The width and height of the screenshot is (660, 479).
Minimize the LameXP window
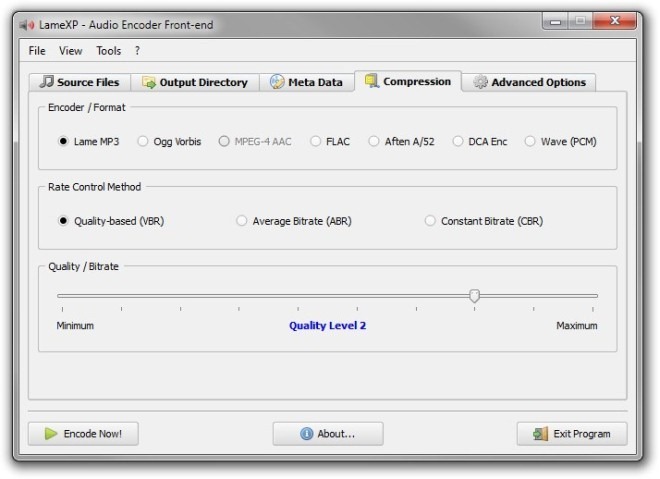point(556,21)
